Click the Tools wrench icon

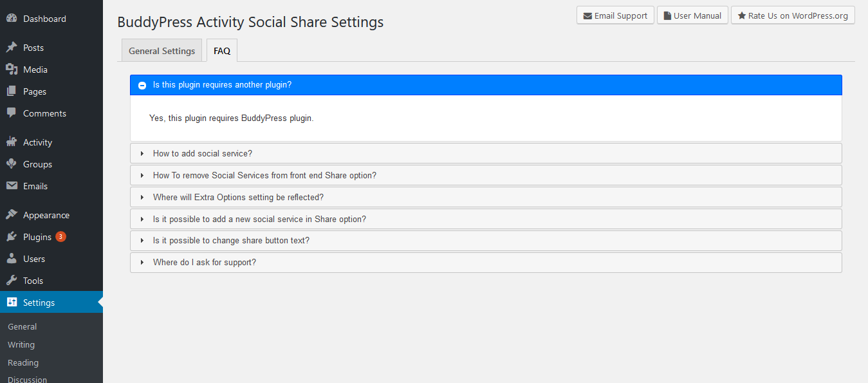[12, 281]
